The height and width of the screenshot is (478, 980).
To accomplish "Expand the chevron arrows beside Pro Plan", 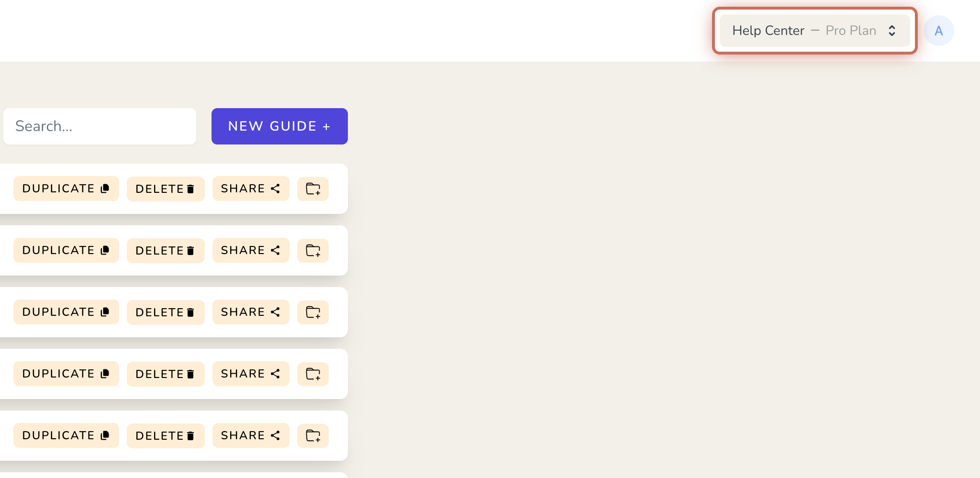I will pyautogui.click(x=892, y=31).
